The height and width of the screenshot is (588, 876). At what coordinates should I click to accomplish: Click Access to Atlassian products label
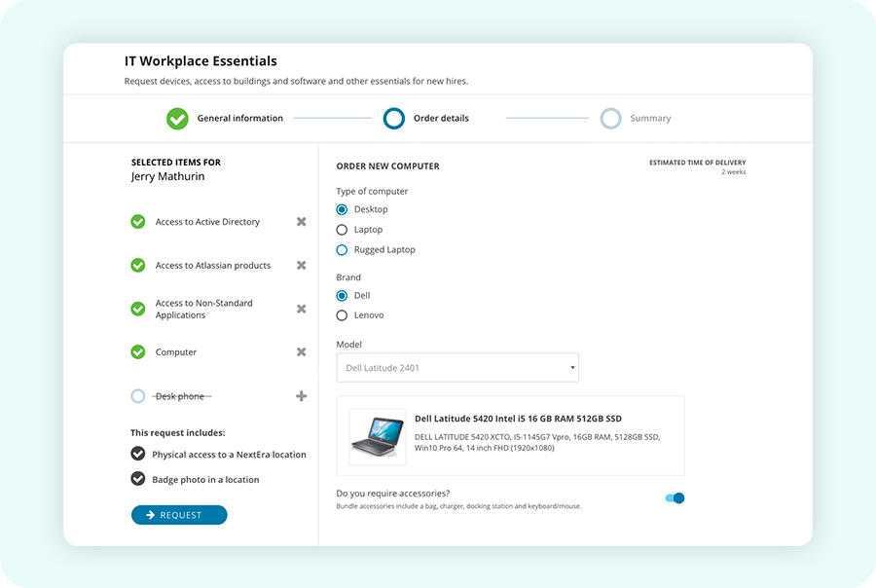(x=213, y=266)
